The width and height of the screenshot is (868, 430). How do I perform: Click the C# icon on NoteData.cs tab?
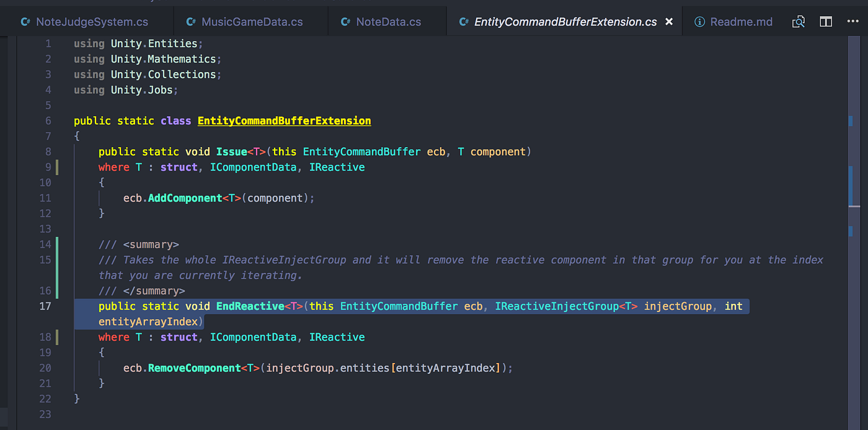click(x=345, y=21)
